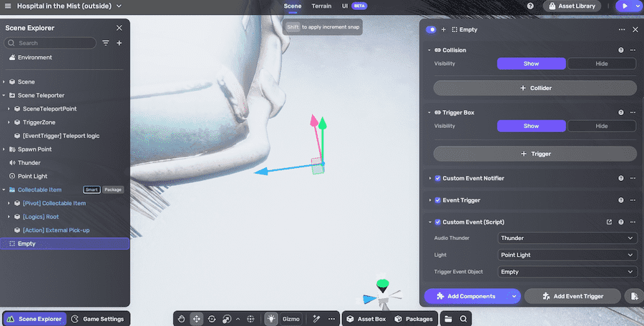The width and height of the screenshot is (644, 326).
Task: Select the rotate tool
Action: (212, 319)
